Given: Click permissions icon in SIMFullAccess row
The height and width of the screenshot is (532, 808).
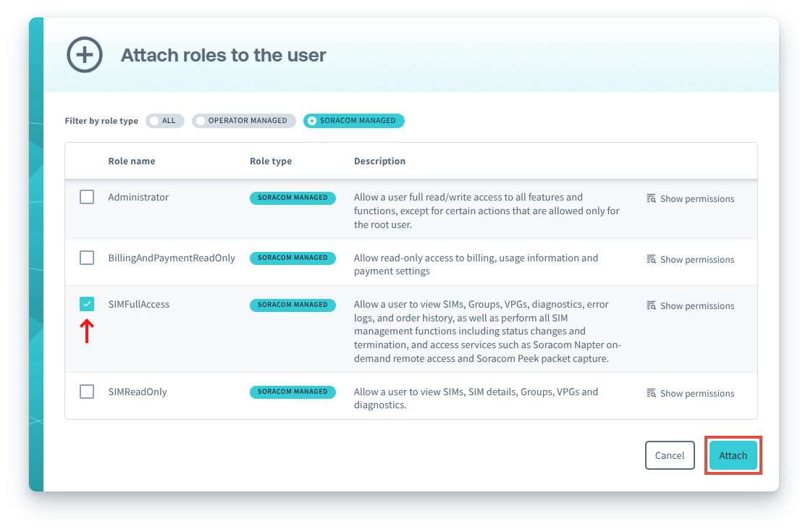Looking at the screenshot, I should tap(651, 305).
